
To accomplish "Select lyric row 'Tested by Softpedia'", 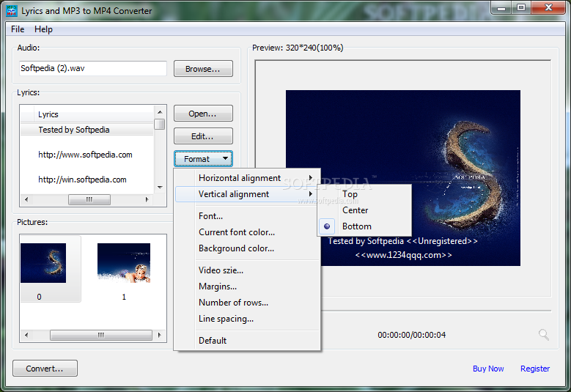I will click(x=87, y=130).
